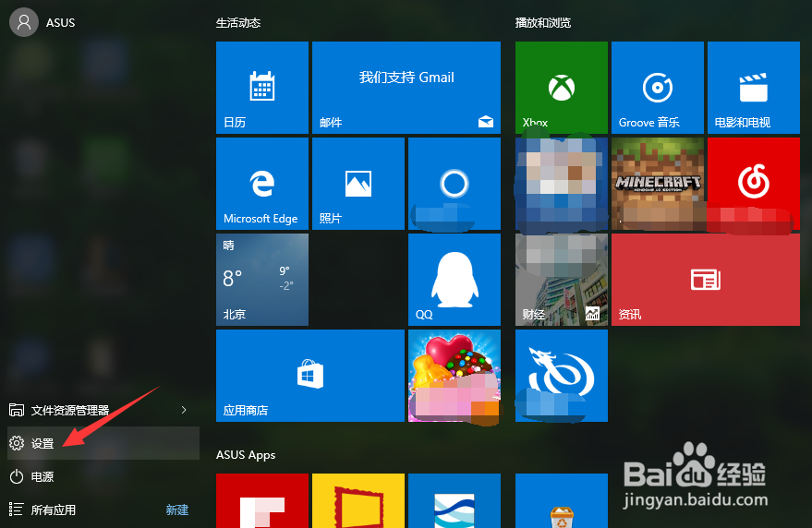812x528 pixels.
Task: Open the 应用商店 store tile
Action: 309,376
